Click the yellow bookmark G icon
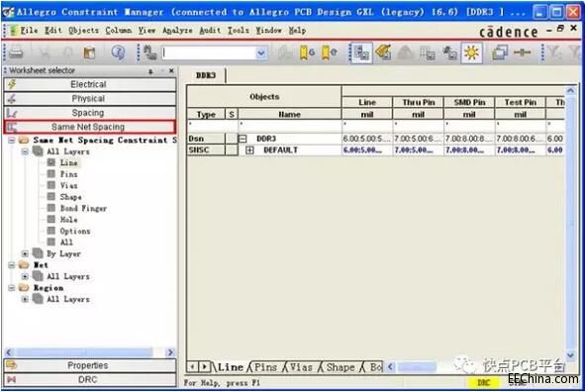This screenshot has height=392, width=585. (x=307, y=52)
